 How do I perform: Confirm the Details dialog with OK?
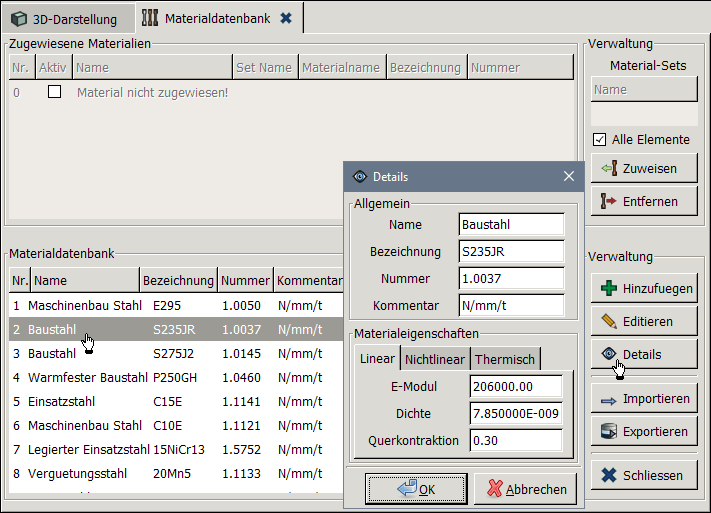[x=416, y=489]
